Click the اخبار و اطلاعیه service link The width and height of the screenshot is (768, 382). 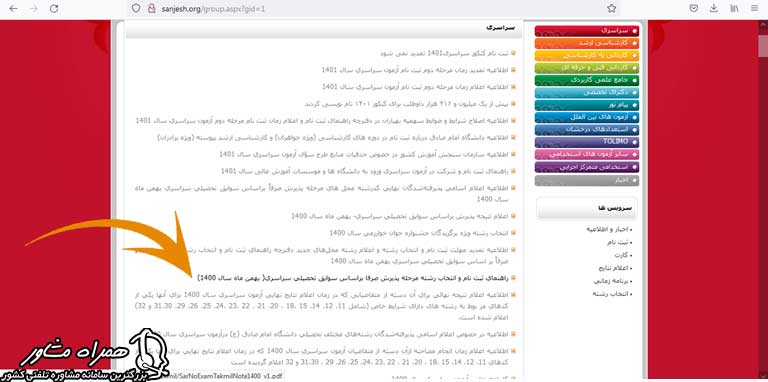[609, 229]
